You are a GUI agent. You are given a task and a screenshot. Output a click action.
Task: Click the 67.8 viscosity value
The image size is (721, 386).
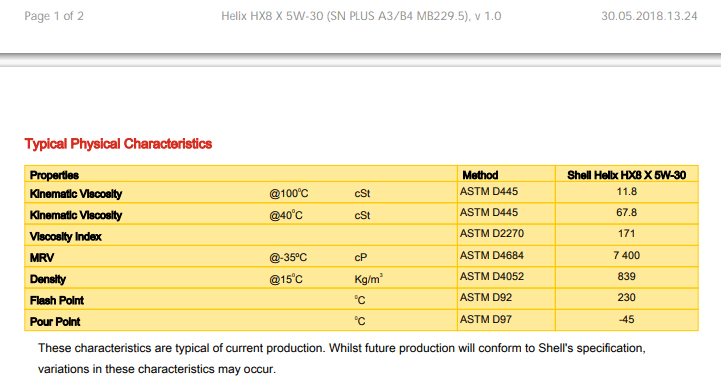click(626, 213)
